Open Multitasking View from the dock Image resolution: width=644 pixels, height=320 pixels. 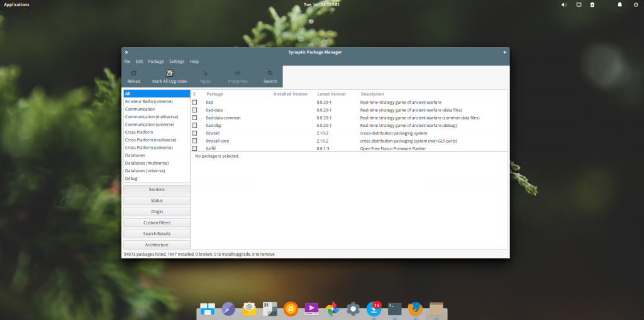(208, 309)
